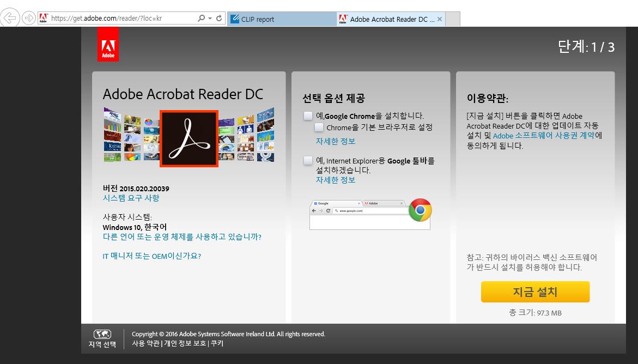
Task: Click the 총 크기: 97.3 MB text
Action: (535, 313)
